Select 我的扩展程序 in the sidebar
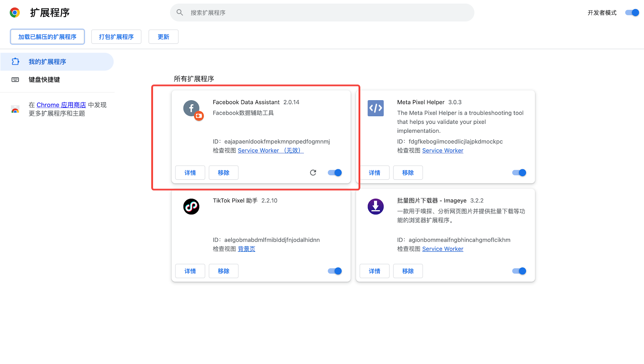Screen dimensions: 644x364 (x=47, y=62)
